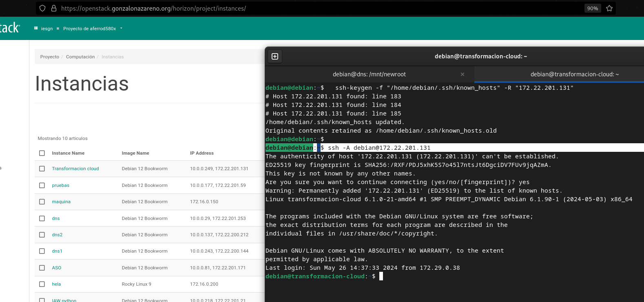
Task: Check the dns1 row checkbox
Action: (x=42, y=251)
